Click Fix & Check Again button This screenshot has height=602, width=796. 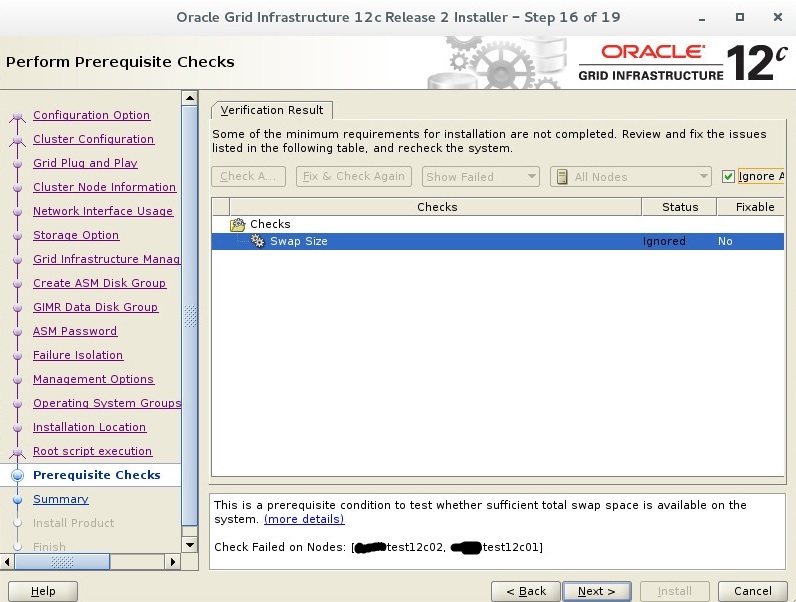[354, 176]
